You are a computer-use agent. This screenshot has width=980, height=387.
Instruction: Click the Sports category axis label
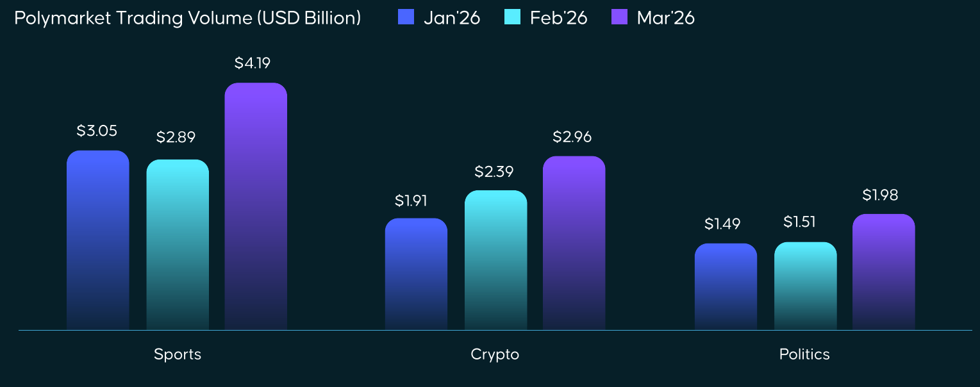(178, 354)
